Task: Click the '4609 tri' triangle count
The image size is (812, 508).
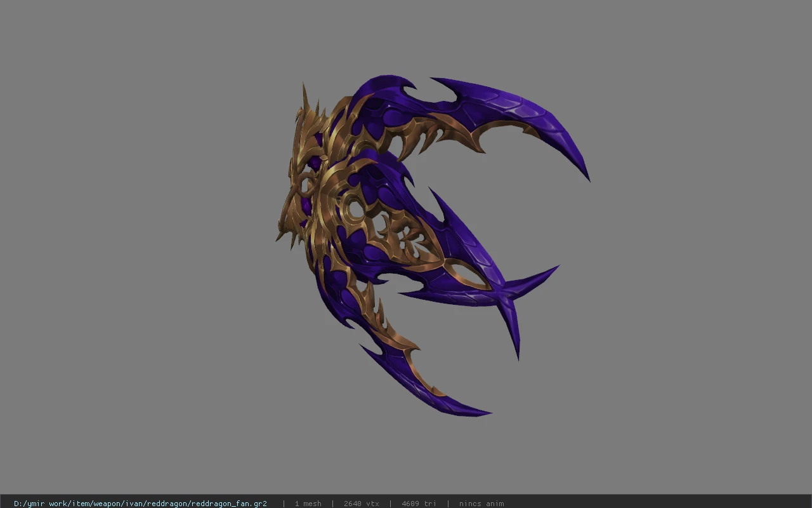Action: click(x=419, y=504)
